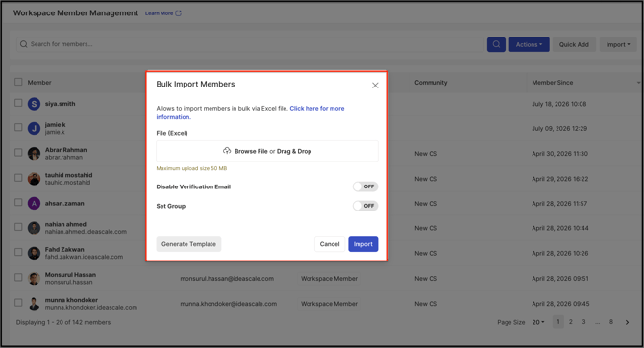644x348 pixels.
Task: Go to page 8
Action: 611,322
